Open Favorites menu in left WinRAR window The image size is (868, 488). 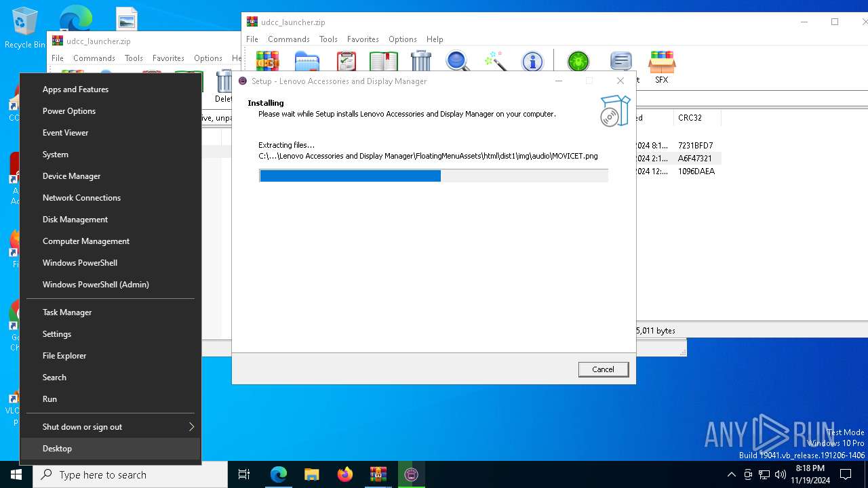point(168,58)
